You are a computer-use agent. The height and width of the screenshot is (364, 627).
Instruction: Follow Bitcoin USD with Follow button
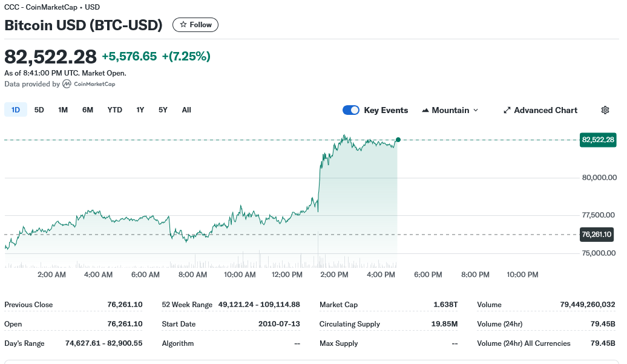(195, 25)
